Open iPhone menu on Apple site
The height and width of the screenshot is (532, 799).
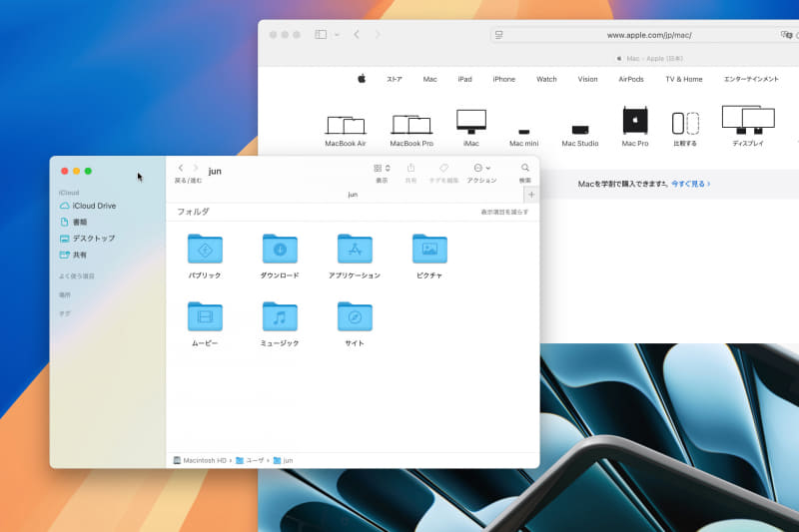(504, 79)
